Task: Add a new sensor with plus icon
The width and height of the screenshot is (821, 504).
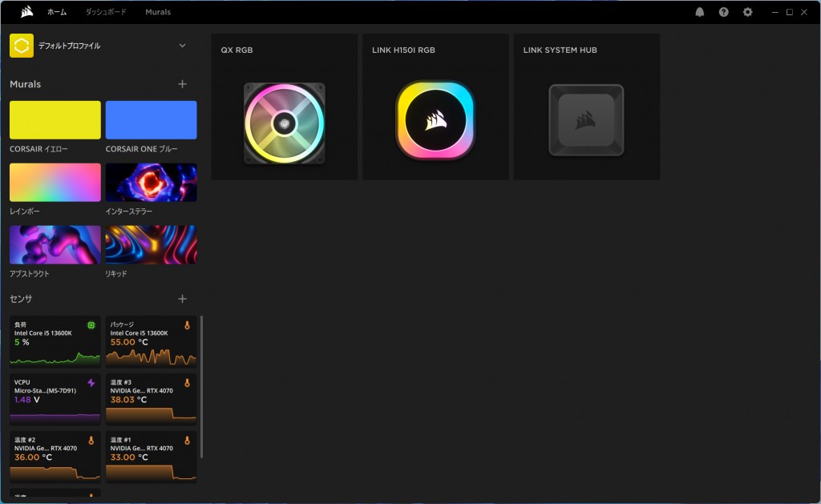Action: click(182, 299)
